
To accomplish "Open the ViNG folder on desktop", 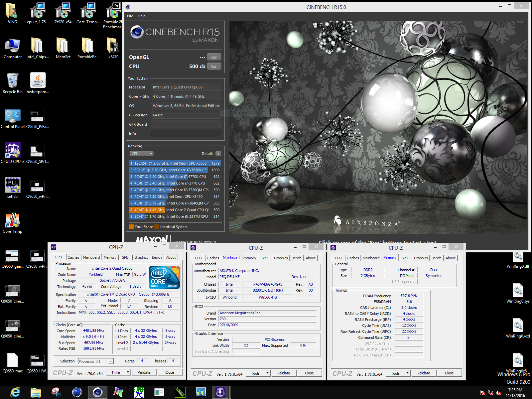I will click(12, 13).
